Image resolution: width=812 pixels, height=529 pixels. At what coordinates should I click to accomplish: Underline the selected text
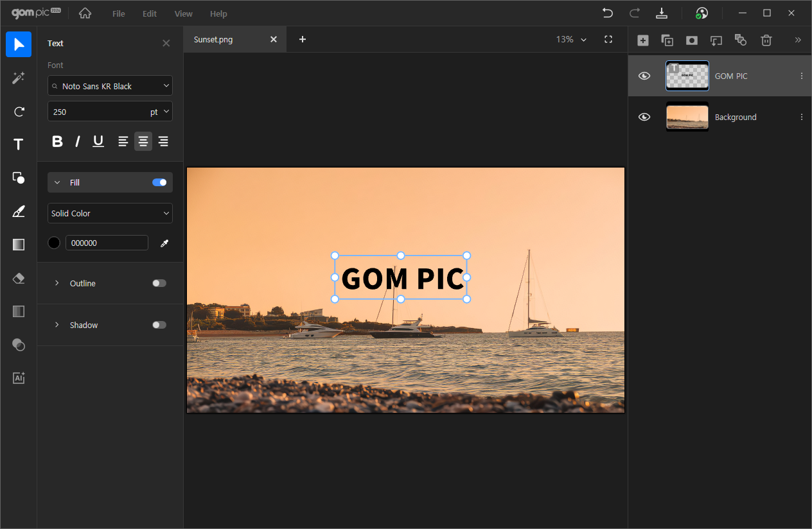tap(98, 142)
